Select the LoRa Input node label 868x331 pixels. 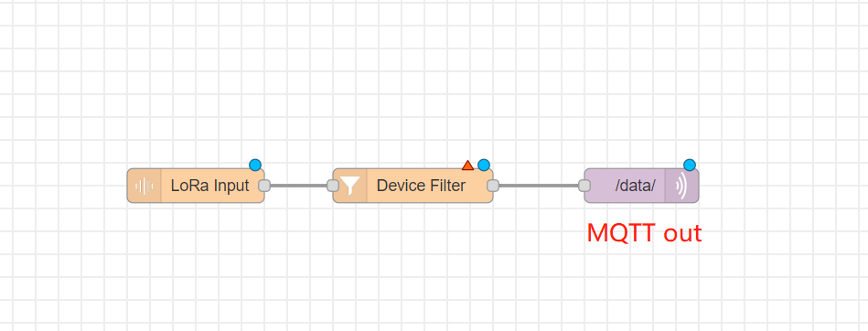coord(209,186)
